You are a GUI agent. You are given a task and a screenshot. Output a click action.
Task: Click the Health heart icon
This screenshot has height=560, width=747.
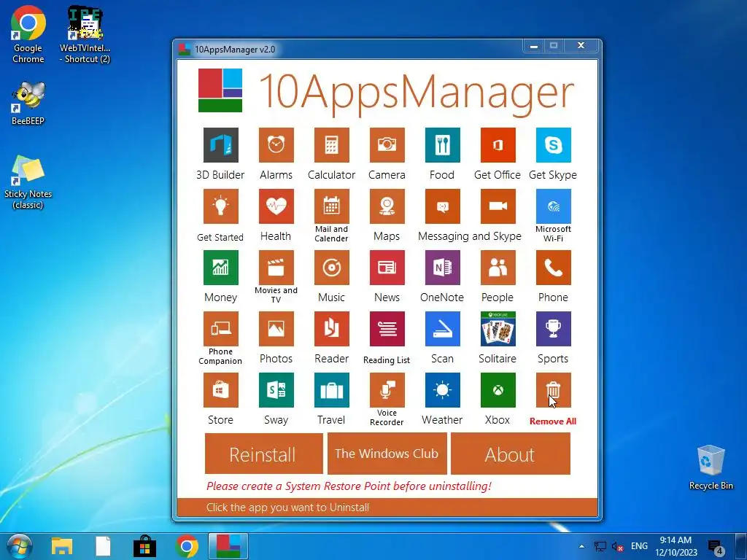(x=276, y=206)
